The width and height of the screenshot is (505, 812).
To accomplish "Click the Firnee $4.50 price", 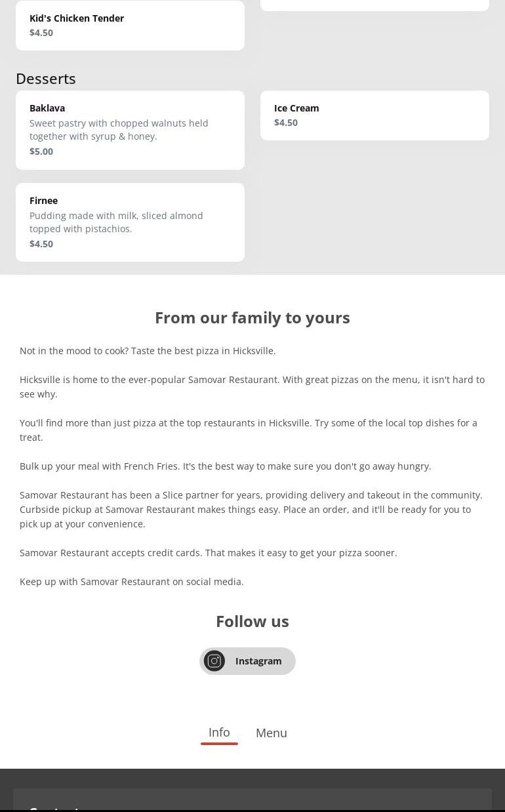I will pos(41,244).
